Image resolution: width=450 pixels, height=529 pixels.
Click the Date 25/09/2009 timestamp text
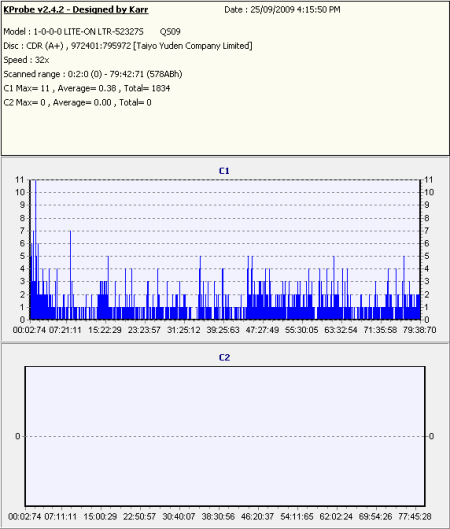click(282, 10)
